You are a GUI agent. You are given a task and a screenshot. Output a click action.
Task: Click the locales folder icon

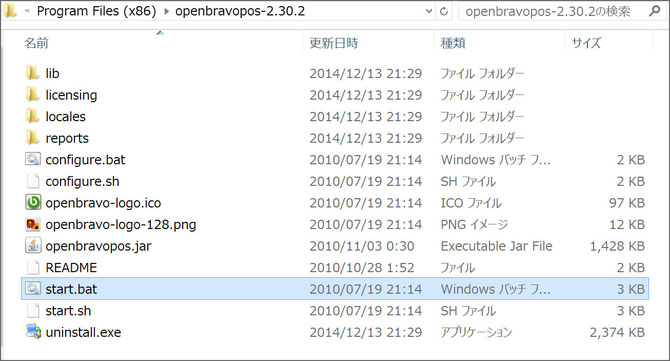click(x=32, y=116)
